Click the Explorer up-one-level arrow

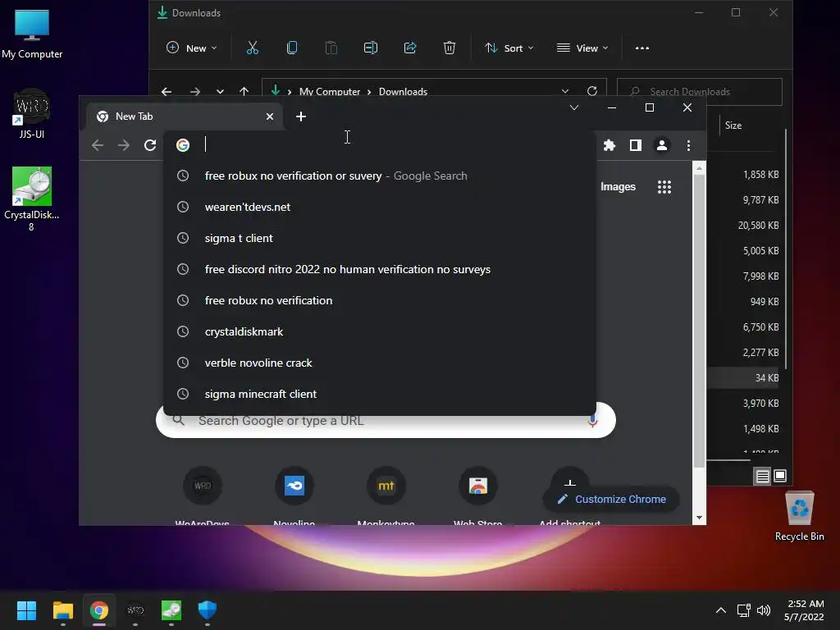point(244,92)
